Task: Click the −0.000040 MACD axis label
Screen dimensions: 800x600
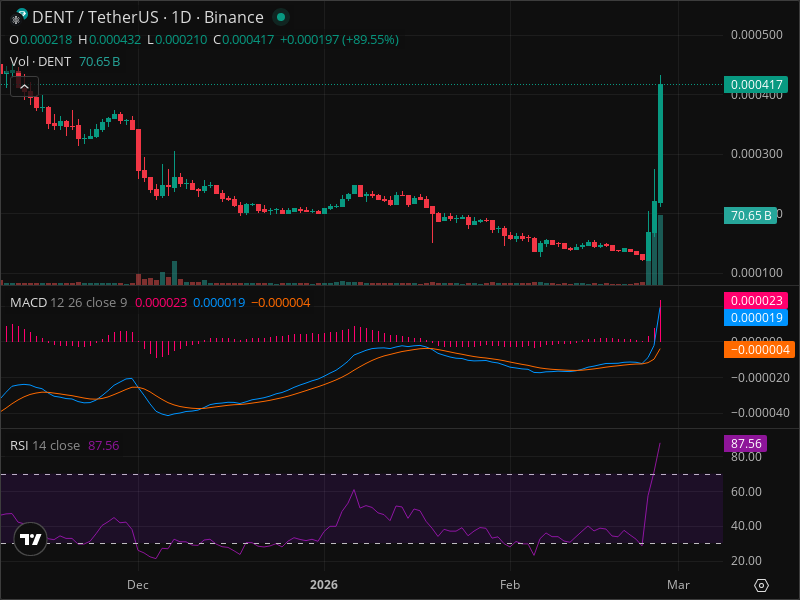Action: tap(761, 412)
